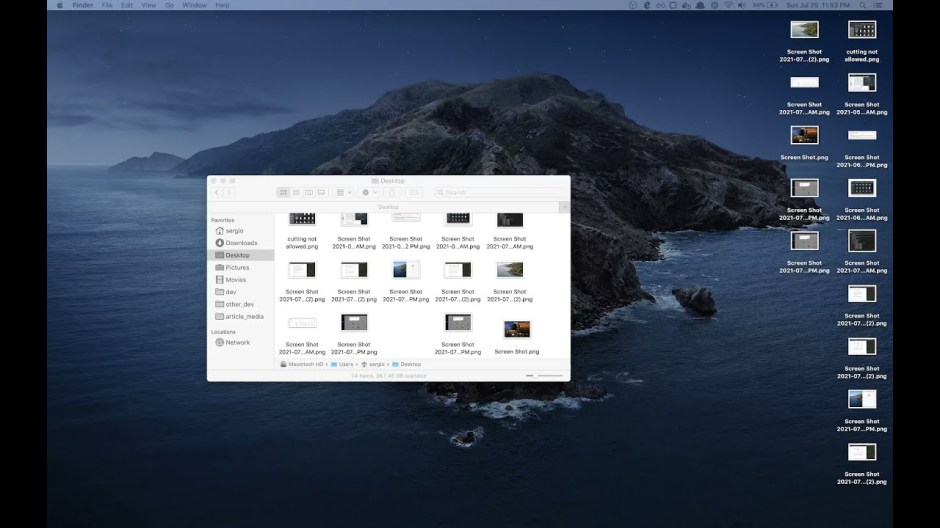Open the Go menu
This screenshot has height=528, width=940.
[169, 5]
